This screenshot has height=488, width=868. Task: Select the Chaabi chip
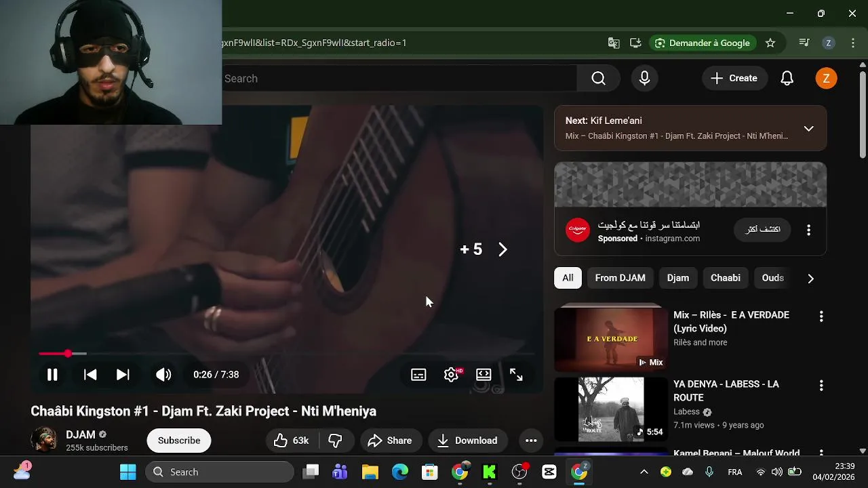(x=725, y=278)
